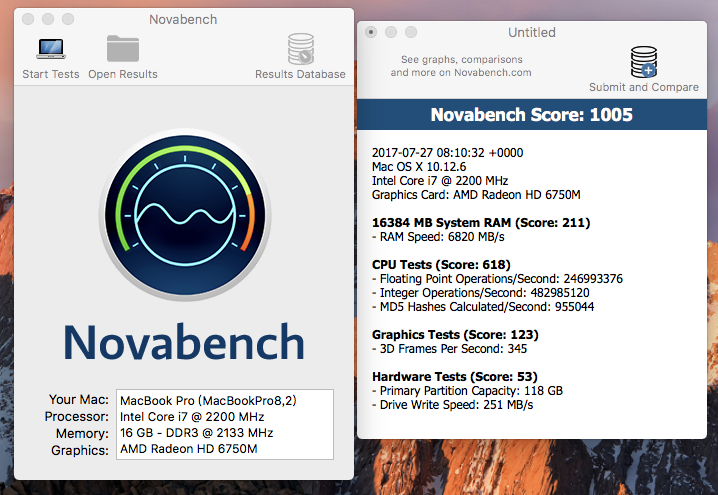Viewport: 718px width, 495px height.
Task: Click the 'Mac OS X 10.12.6' line
Action: pos(419,167)
